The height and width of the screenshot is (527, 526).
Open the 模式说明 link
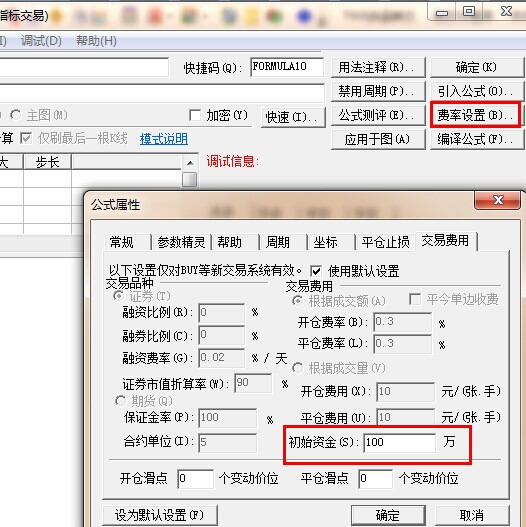164,138
